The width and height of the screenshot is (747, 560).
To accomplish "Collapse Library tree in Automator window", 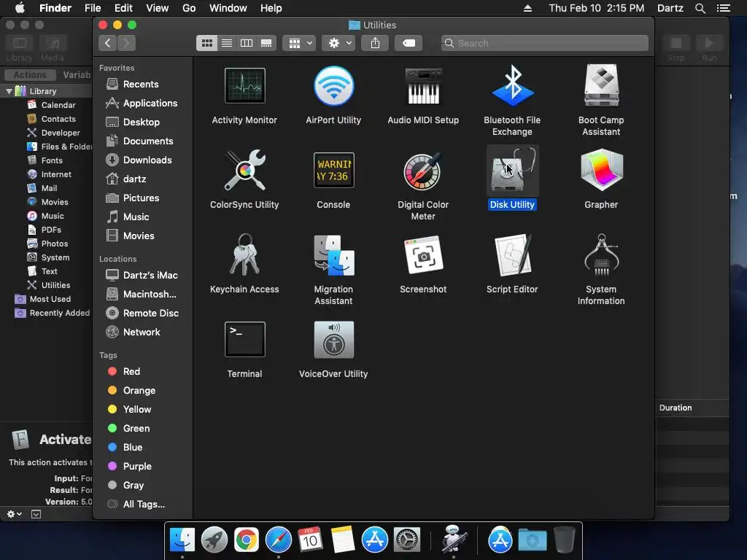I will pos(9,91).
